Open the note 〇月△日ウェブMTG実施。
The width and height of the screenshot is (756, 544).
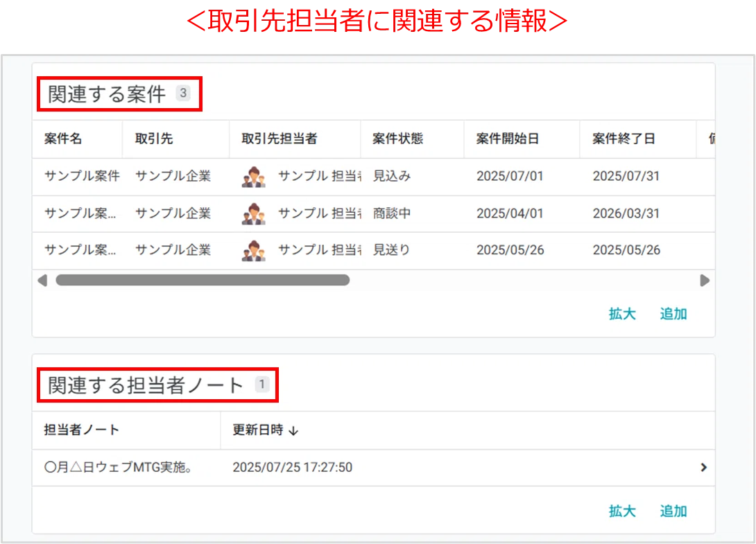coord(118,467)
